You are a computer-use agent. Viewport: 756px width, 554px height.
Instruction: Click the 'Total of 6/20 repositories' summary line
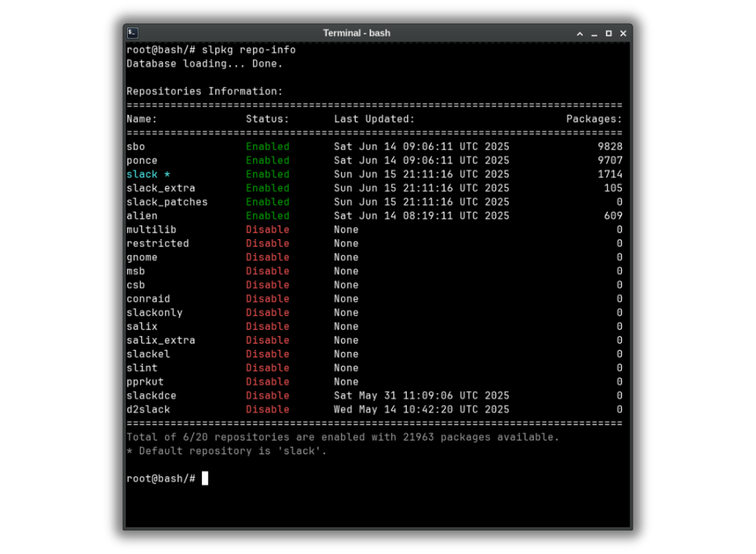point(342,437)
